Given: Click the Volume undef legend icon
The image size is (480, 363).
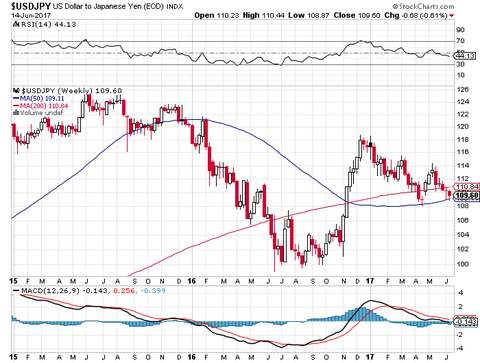Looking at the screenshot, I should [16, 113].
